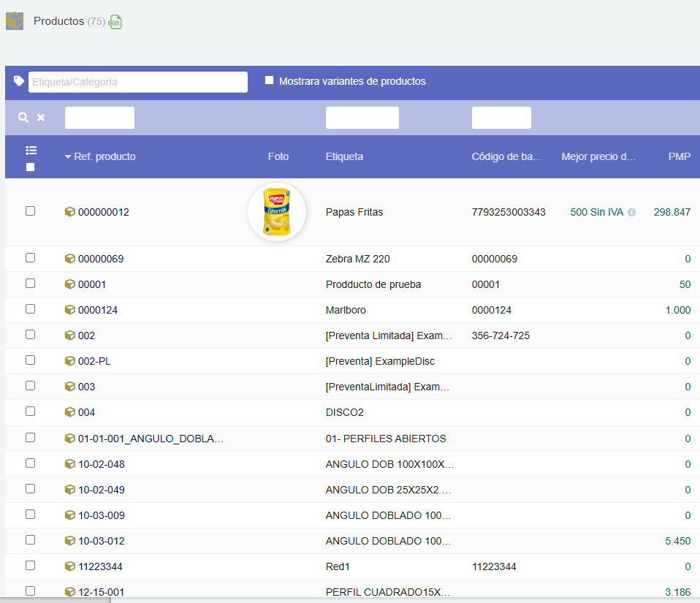
Task: Click the Papas Fritas product photo thumbnail
Action: (x=277, y=212)
